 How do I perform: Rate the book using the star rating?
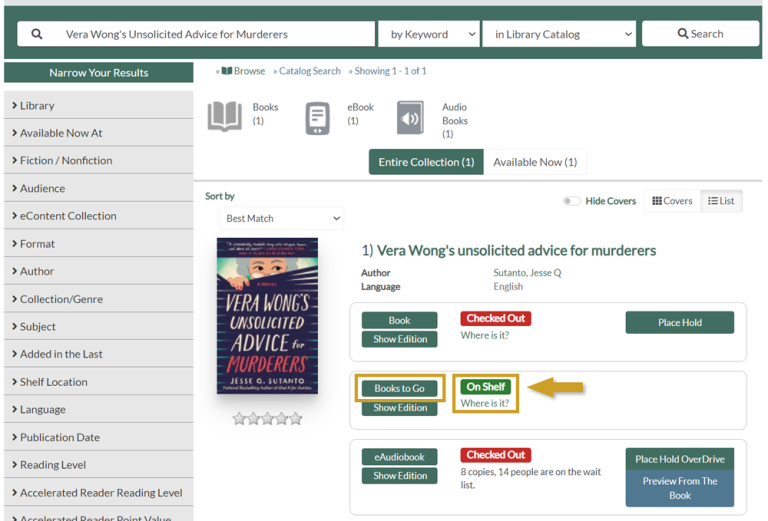pyautogui.click(x=267, y=419)
